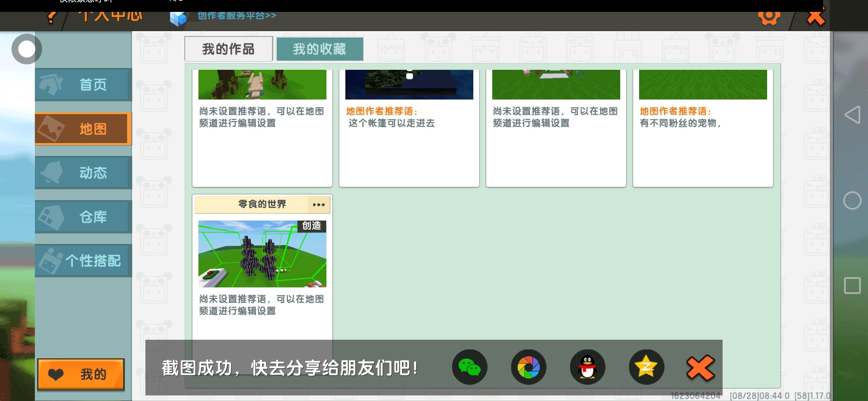Switch to 我的作品 tab
The height and width of the screenshot is (401, 868).
point(228,49)
